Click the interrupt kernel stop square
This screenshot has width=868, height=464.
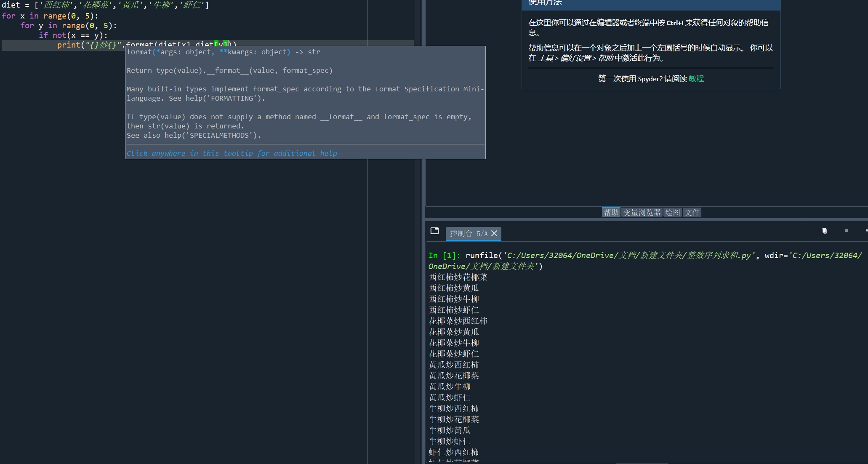click(846, 231)
